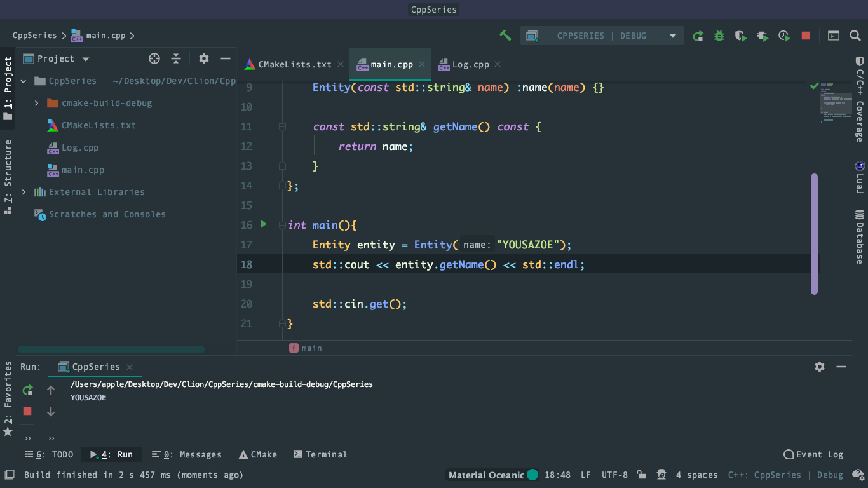Open Search Everywhere magnifier icon
Image resolution: width=868 pixels, height=488 pixels.
[x=855, y=36]
